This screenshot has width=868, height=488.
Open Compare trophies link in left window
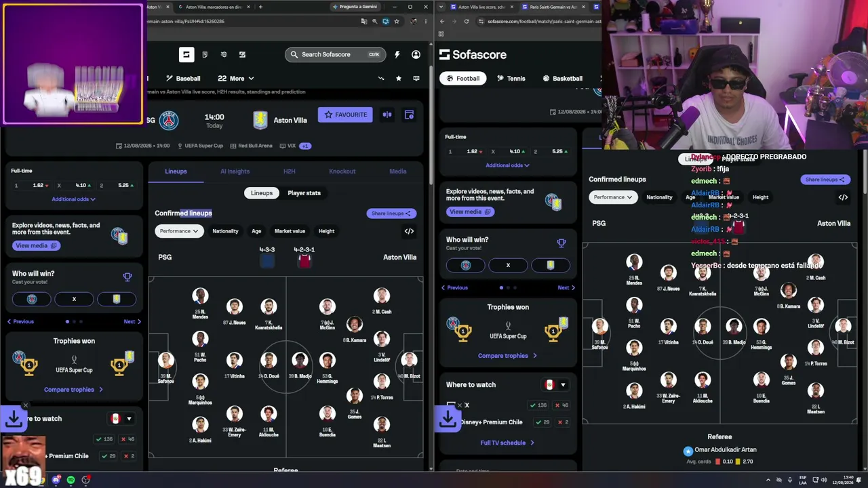pyautogui.click(x=74, y=390)
